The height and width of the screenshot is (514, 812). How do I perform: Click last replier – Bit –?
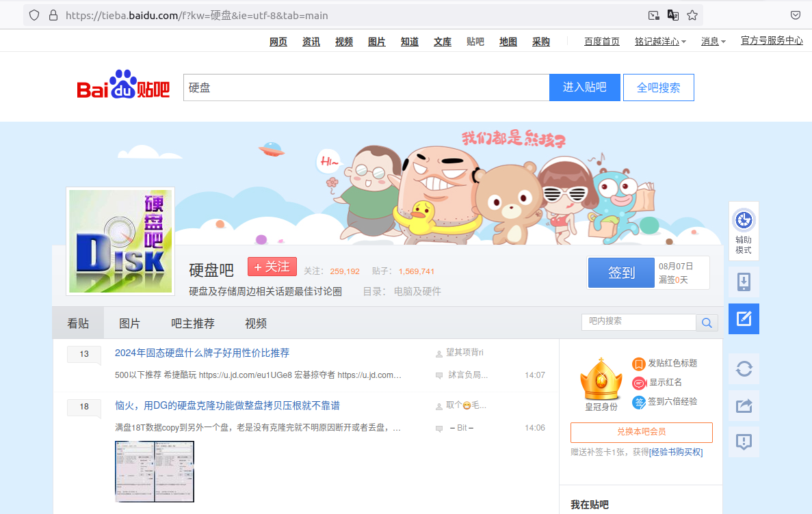coord(462,428)
